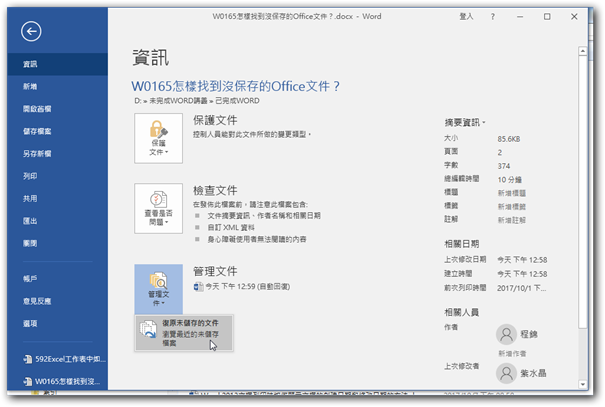Click the help question mark icon
605x407 pixels.
pyautogui.click(x=493, y=17)
